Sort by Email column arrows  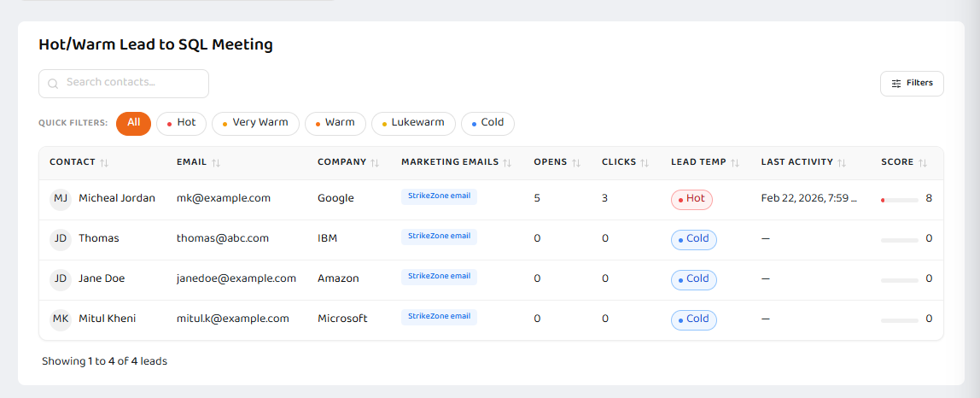216,163
